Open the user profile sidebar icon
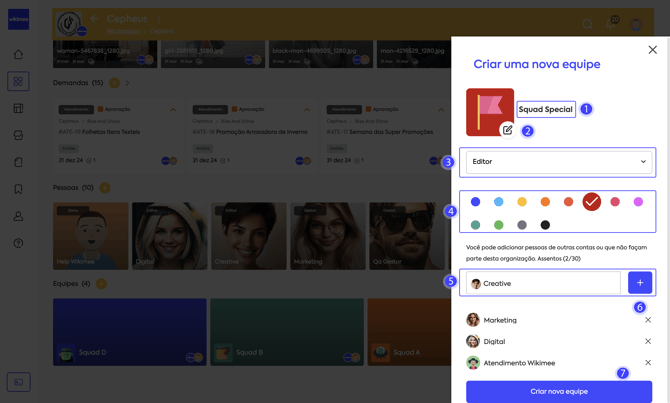 pyautogui.click(x=18, y=216)
